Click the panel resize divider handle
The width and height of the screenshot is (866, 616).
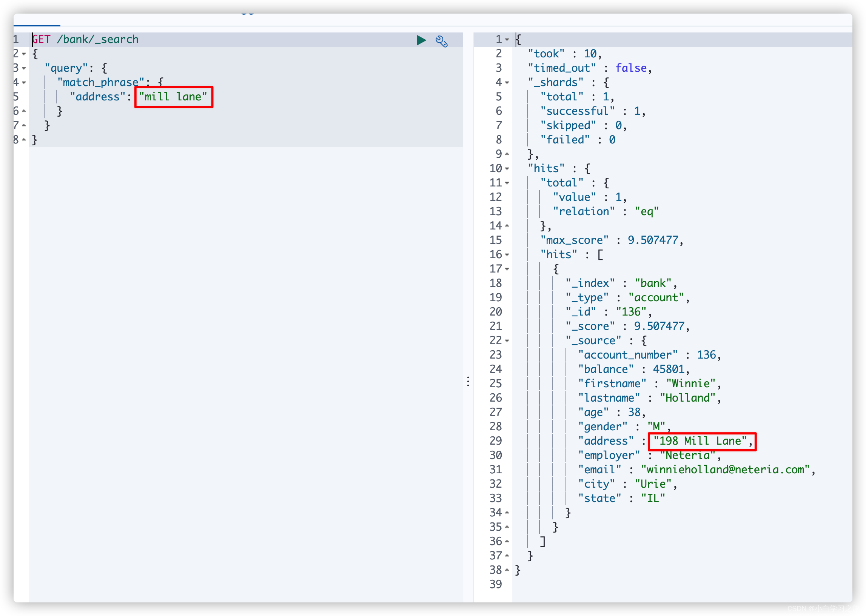click(468, 381)
